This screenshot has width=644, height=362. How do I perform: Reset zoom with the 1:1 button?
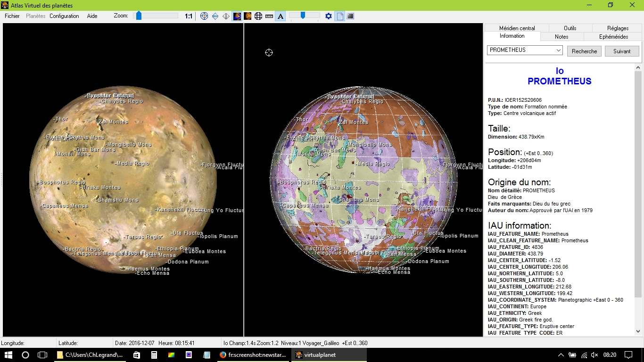pos(189,16)
